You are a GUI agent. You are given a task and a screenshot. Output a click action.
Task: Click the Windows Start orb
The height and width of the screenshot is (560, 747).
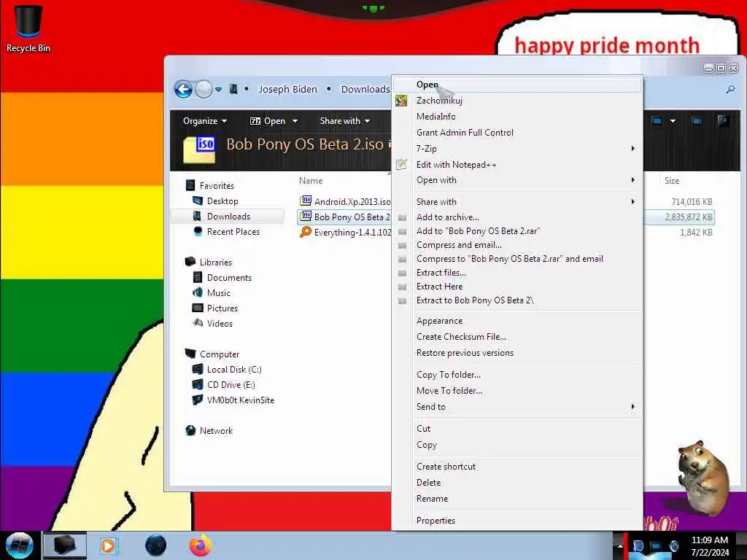[x=19, y=545]
